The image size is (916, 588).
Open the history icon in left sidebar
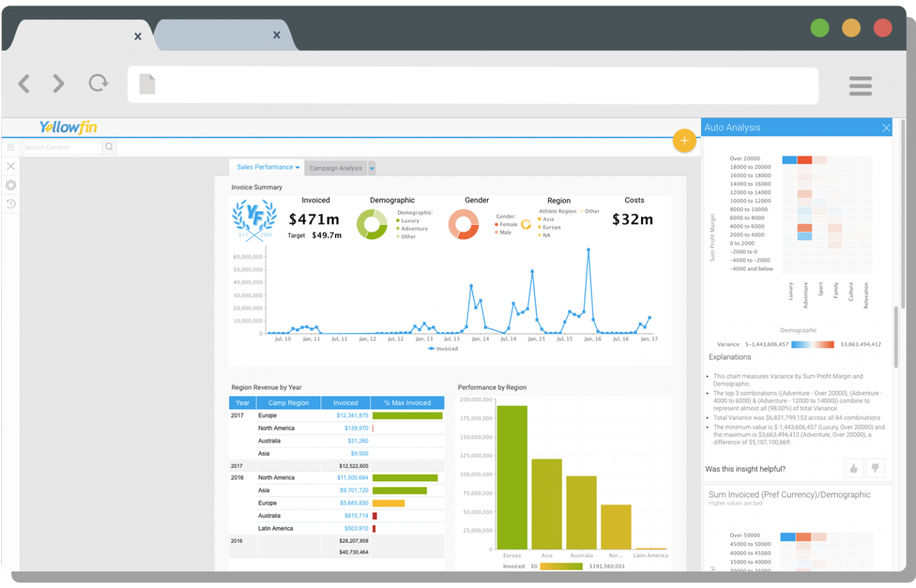point(10,203)
